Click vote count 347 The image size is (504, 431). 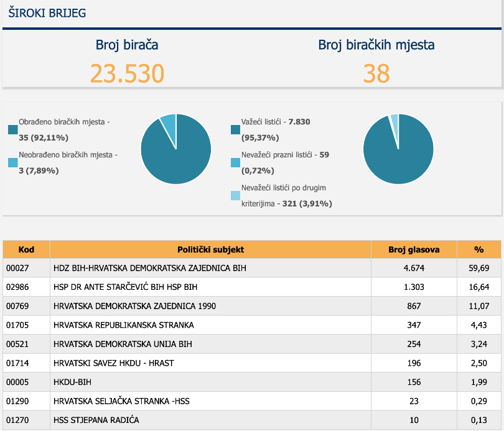[x=414, y=325]
